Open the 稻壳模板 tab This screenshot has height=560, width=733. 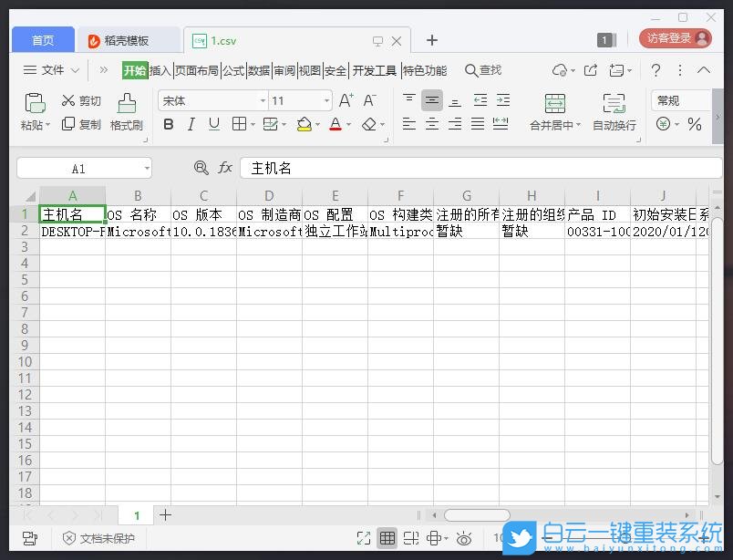pos(129,39)
